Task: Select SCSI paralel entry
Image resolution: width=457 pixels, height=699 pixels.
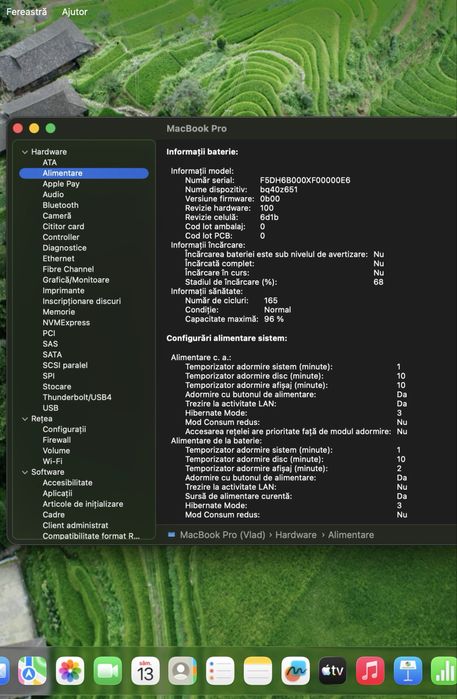Action: [65, 366]
